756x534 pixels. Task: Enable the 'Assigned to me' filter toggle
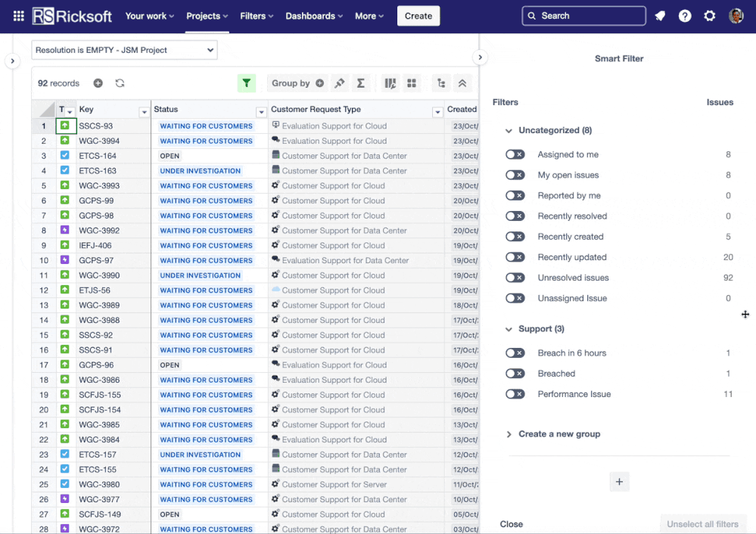pyautogui.click(x=515, y=154)
